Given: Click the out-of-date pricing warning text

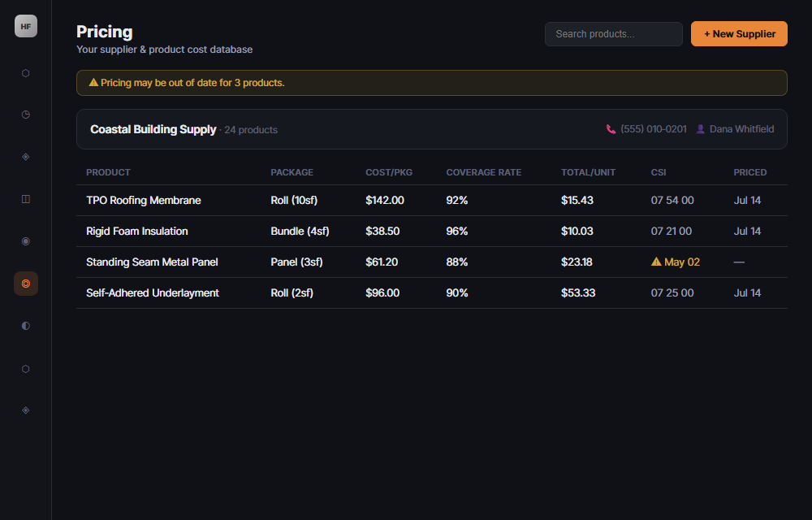Looking at the screenshot, I should (192, 83).
